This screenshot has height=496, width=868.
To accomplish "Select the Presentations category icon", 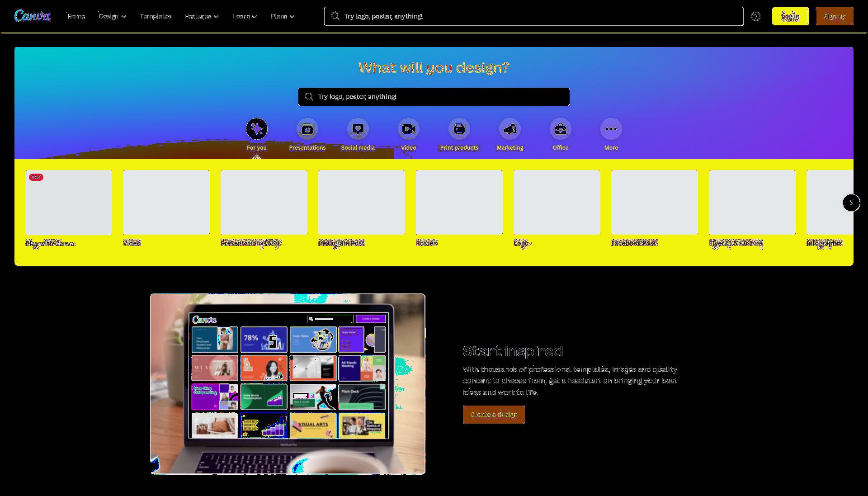I will (x=307, y=129).
